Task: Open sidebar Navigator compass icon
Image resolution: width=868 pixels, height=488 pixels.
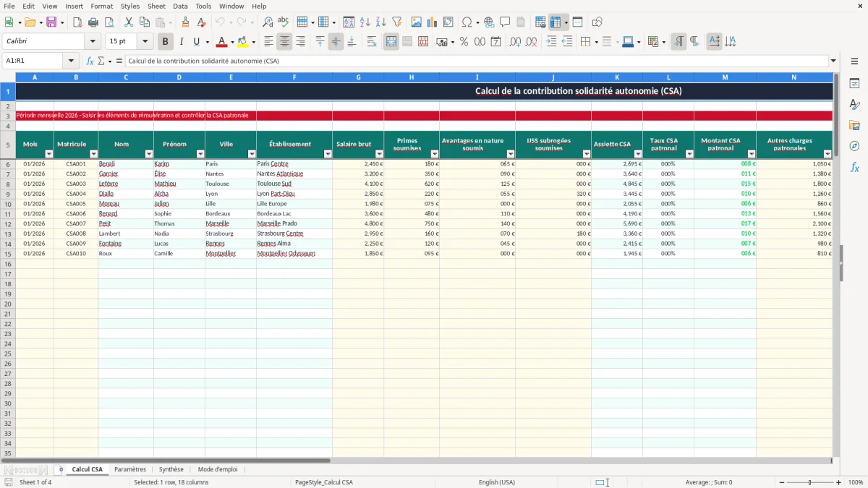Action: (x=854, y=146)
